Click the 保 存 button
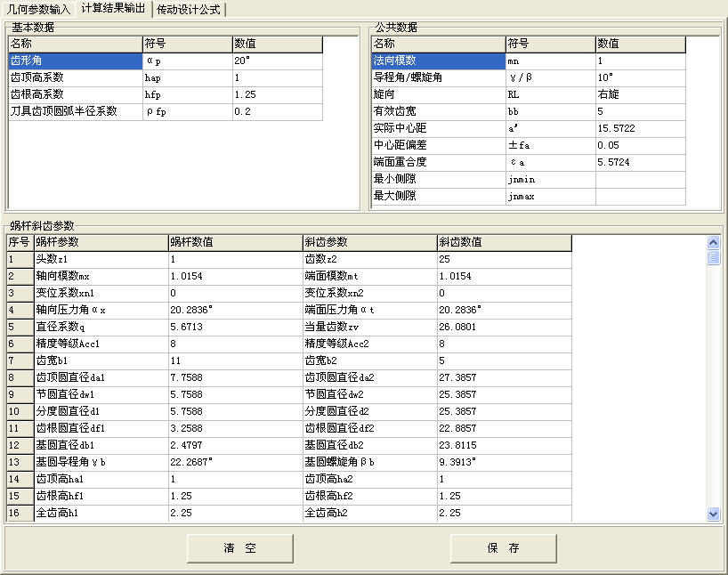The image size is (728, 575). tap(504, 548)
